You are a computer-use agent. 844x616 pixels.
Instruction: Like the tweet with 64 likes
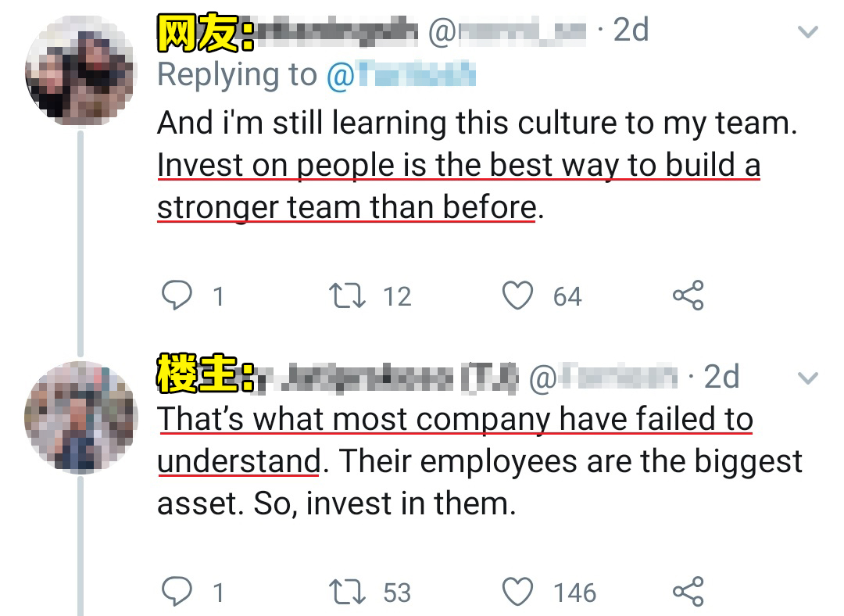(x=517, y=296)
